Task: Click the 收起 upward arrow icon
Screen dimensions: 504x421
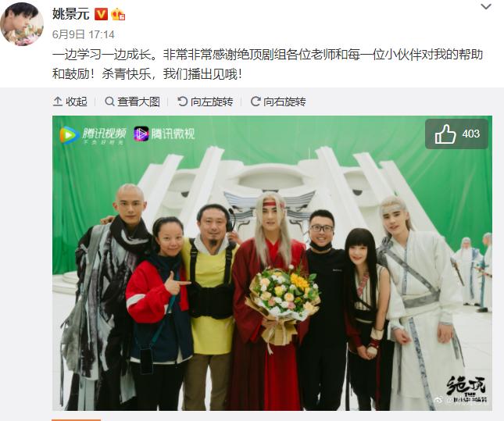Action: (58, 102)
